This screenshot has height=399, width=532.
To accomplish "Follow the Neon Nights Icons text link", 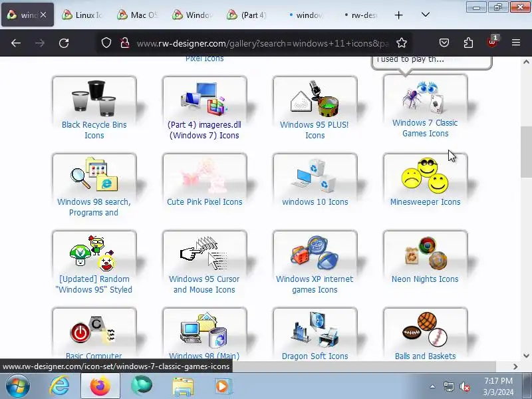I will (x=425, y=279).
